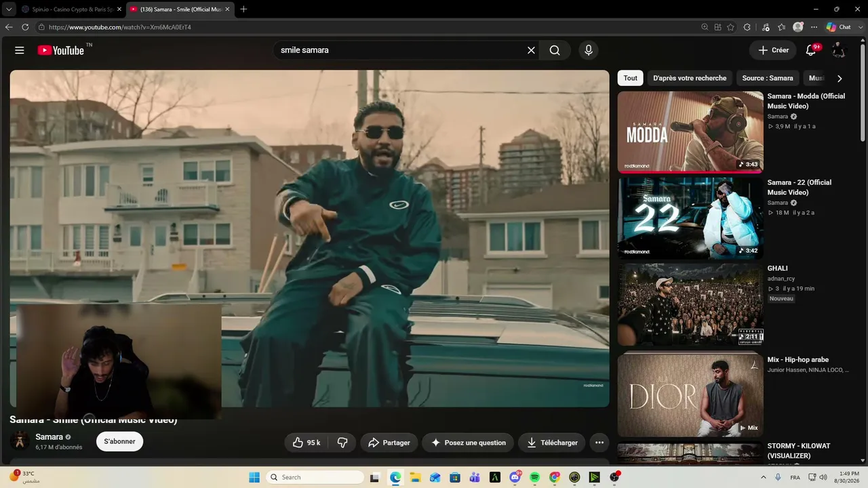Viewport: 868px width, 488px height.
Task: Open the taskbar volume control
Action: 823,477
